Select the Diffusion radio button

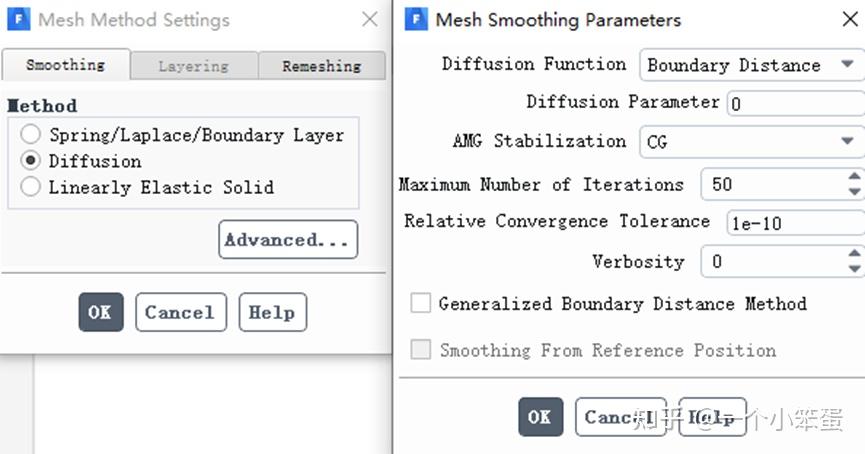tap(31, 161)
